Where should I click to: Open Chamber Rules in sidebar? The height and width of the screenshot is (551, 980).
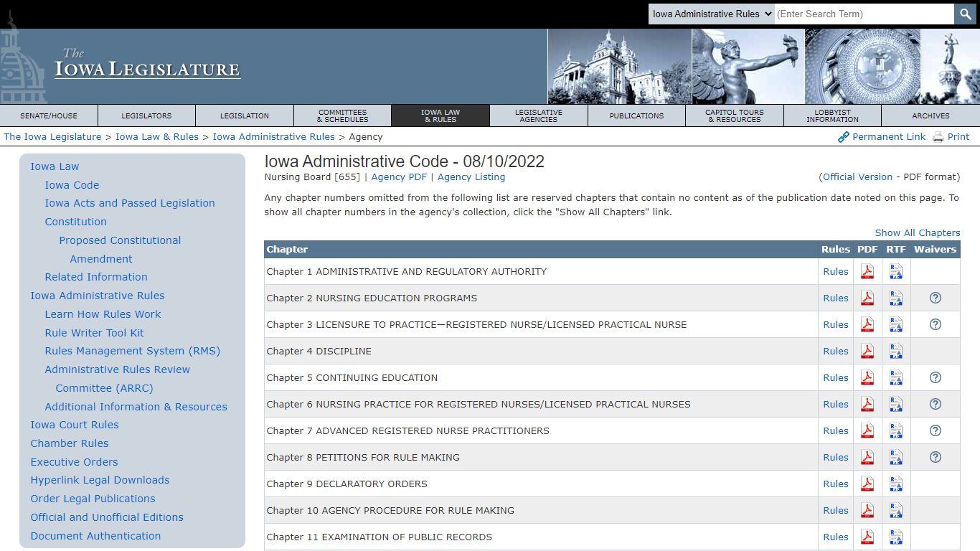tap(70, 443)
